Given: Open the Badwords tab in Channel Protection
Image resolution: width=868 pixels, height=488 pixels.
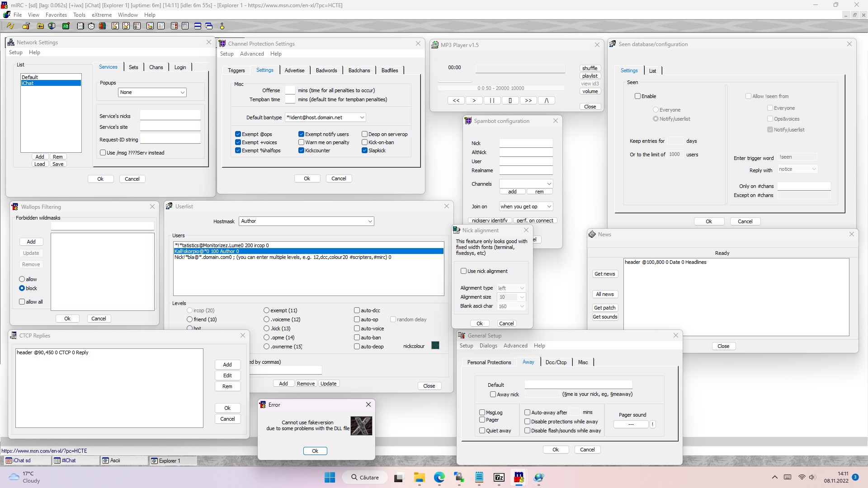Looking at the screenshot, I should tap(326, 70).
